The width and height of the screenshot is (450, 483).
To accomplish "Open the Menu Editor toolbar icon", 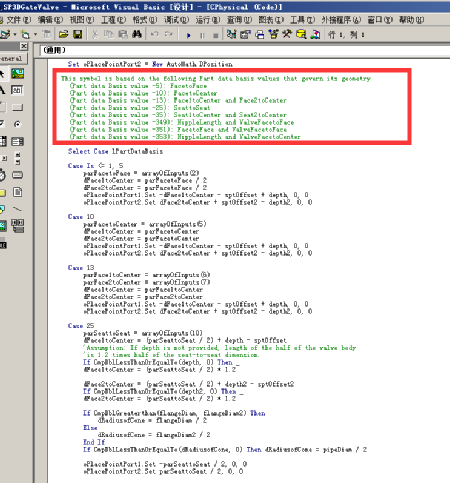I will pyautogui.click(x=47, y=34).
